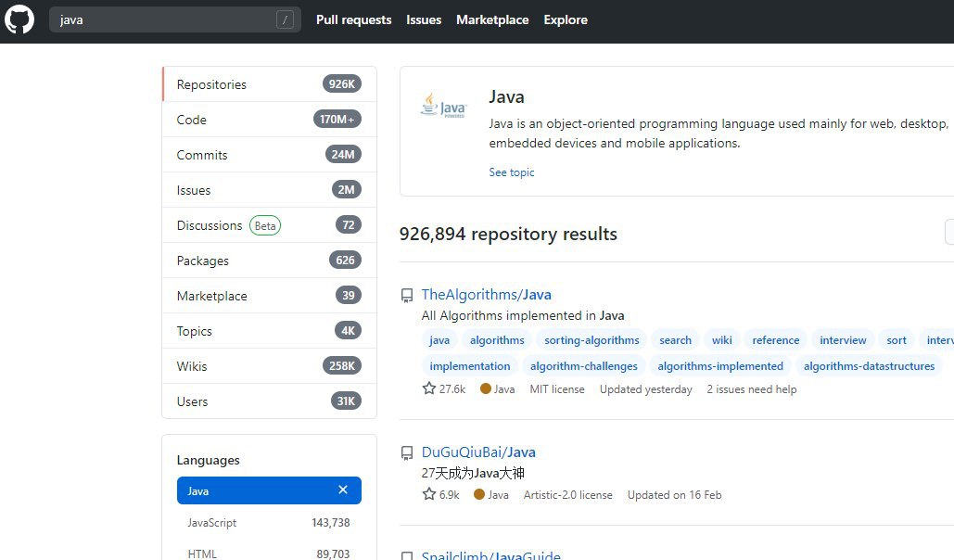Screen dimensions: 954x560
Task: Open the algorithms-datastructures topic tag
Action: [x=869, y=366]
